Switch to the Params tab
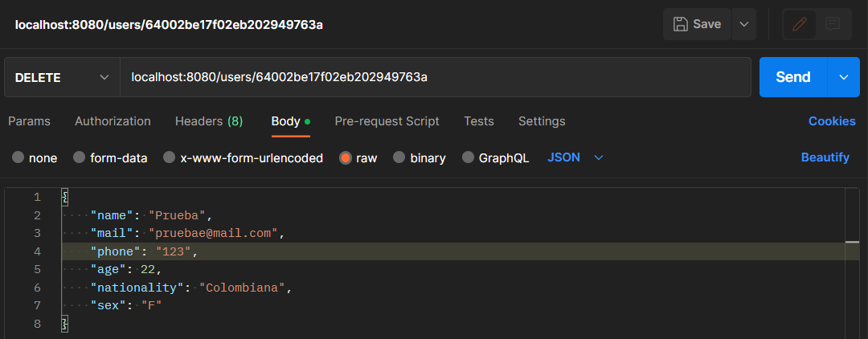 30,121
